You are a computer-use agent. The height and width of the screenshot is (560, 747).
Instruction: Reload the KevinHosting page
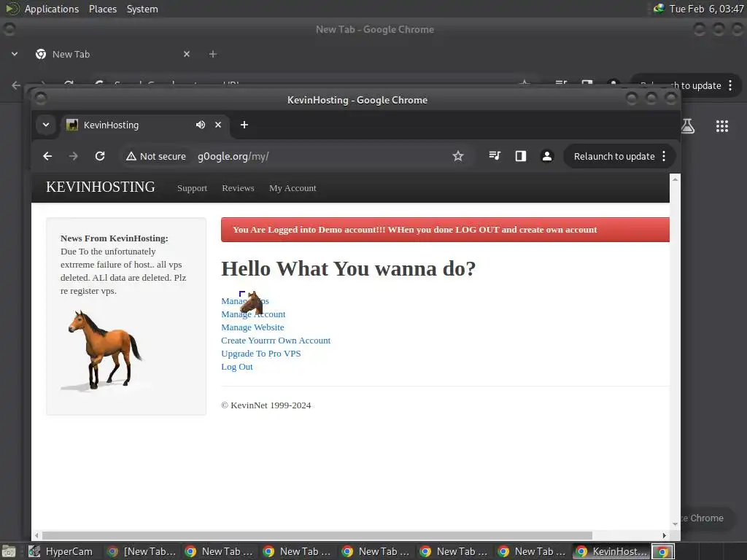coord(99,156)
